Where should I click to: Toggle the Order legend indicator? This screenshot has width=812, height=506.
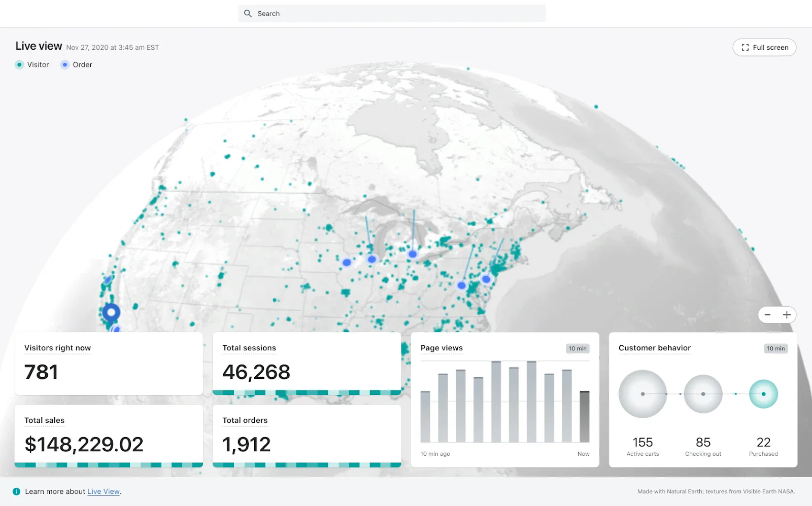pyautogui.click(x=64, y=64)
